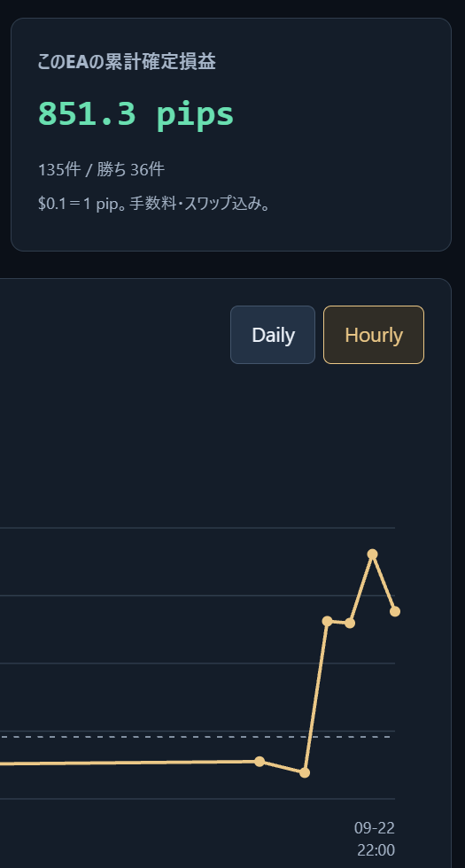Click the $0.1＝1 pip fee note
This screenshot has height=868, width=465.
pyautogui.click(x=154, y=203)
